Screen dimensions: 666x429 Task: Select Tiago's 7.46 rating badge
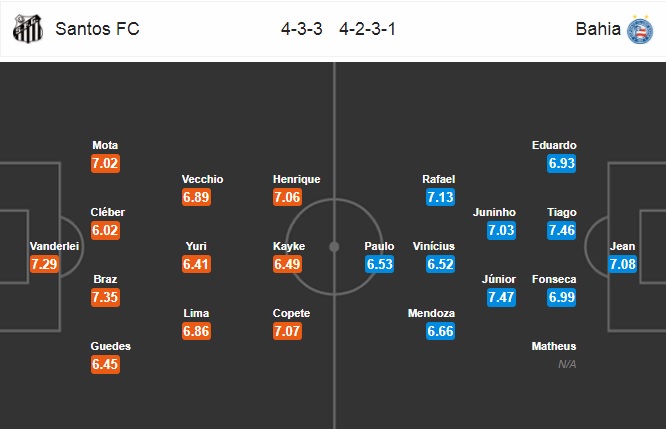(562, 230)
